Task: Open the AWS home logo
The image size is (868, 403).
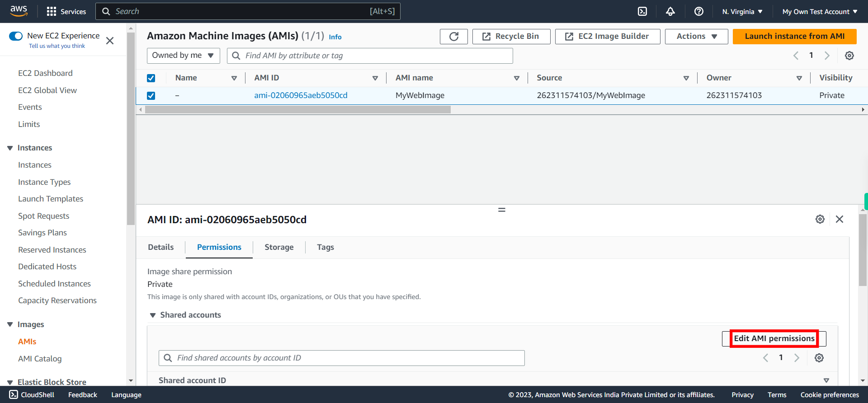Action: (19, 11)
